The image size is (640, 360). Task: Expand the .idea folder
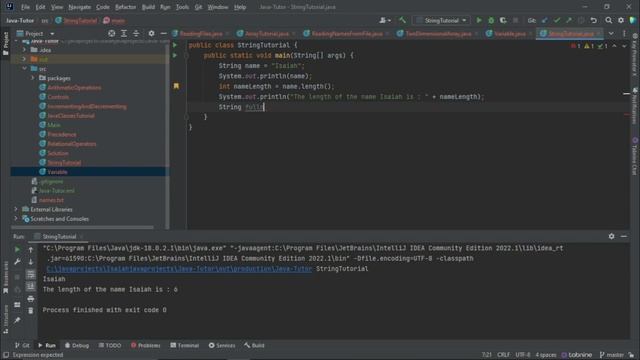pos(24,50)
